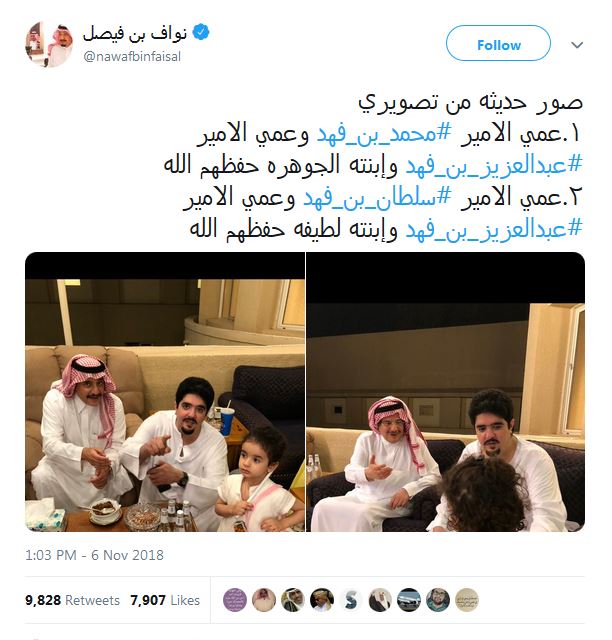Open the car photo liker avatar

409,600
